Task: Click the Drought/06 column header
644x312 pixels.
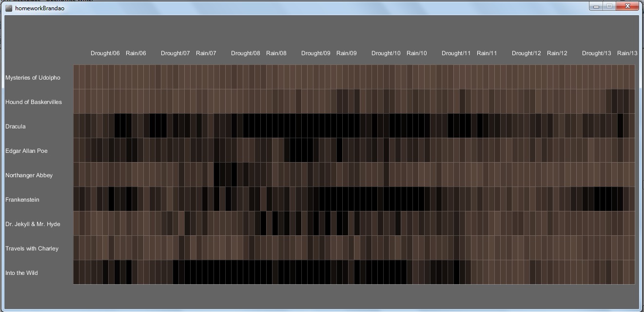Action: tap(105, 53)
